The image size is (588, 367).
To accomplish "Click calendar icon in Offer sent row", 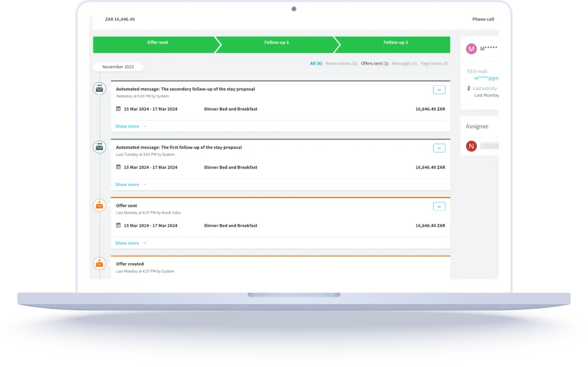I will [119, 225].
